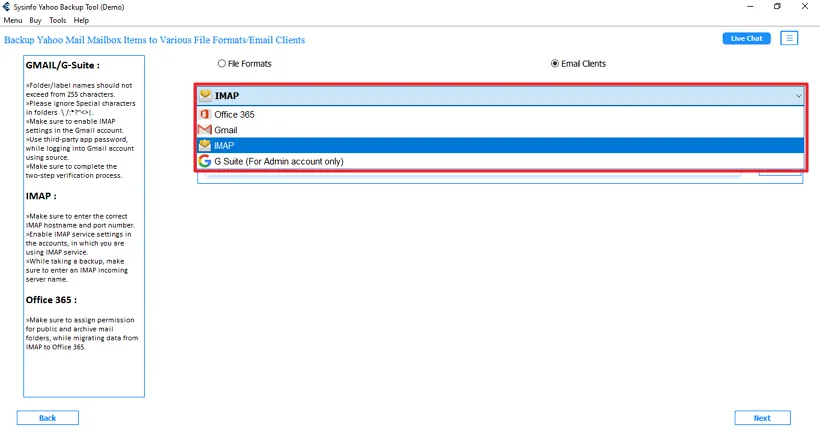Viewport: 820px width, 437px height.
Task: Select the Email Clients radio button
Action: tap(555, 63)
